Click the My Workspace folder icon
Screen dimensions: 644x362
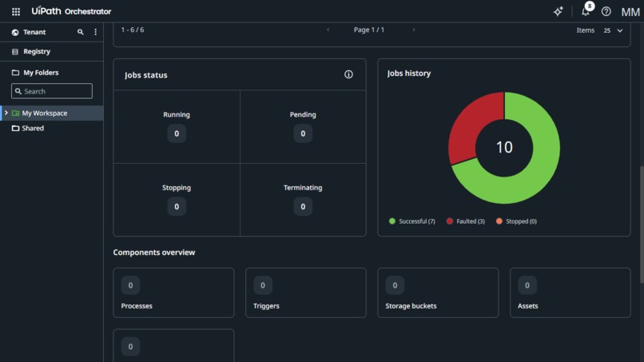coord(16,113)
